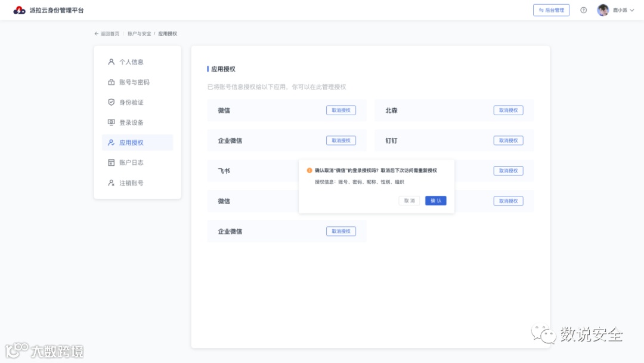This screenshot has height=363, width=644.
Task: Confirm revocation with 确认 button
Action: pyautogui.click(x=436, y=201)
